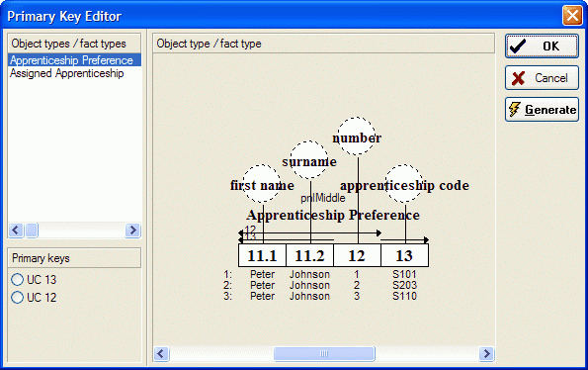Viewport: 588px width, 370px height.
Task: Select Apprenticeship Preference in the list
Action: pyautogui.click(x=74, y=60)
